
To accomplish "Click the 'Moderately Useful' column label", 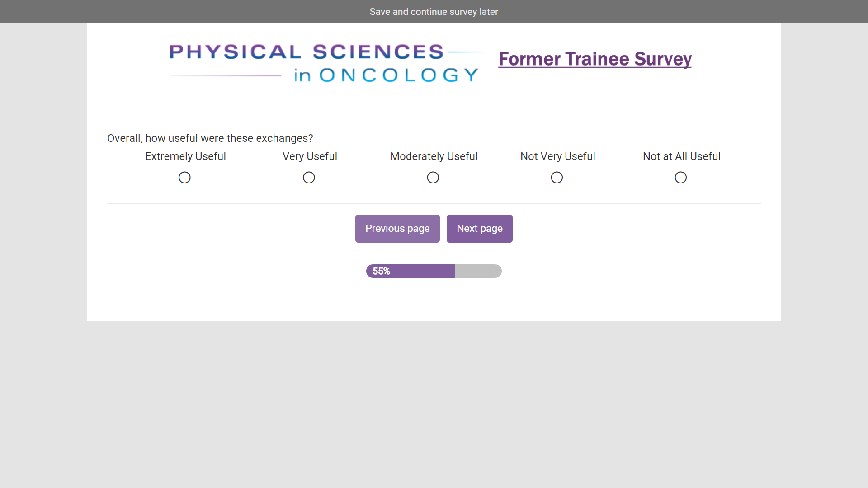I will 434,156.
